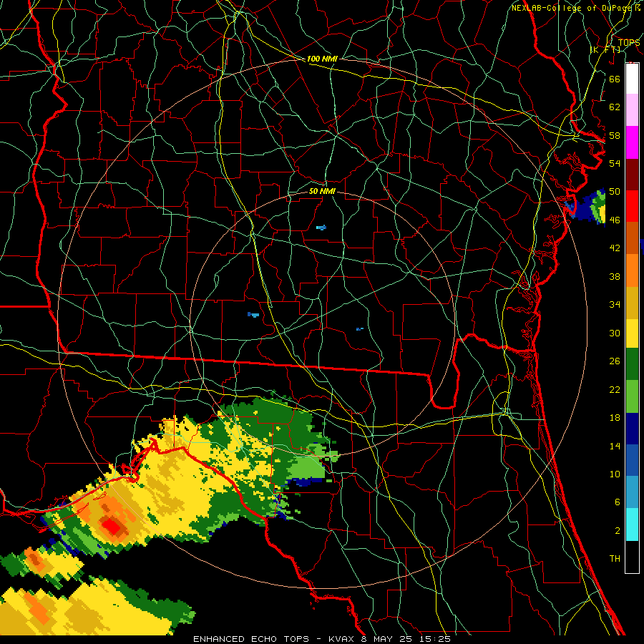Click the 'ENHANCED ECHO TOPS' title text

(x=250, y=639)
